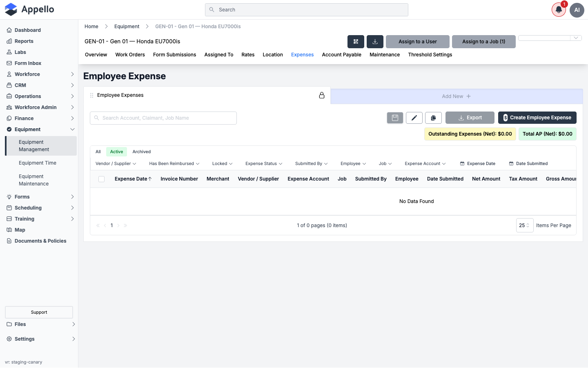Click the Search Account, Claimant, Job Name field
588x375 pixels.
pyautogui.click(x=163, y=118)
